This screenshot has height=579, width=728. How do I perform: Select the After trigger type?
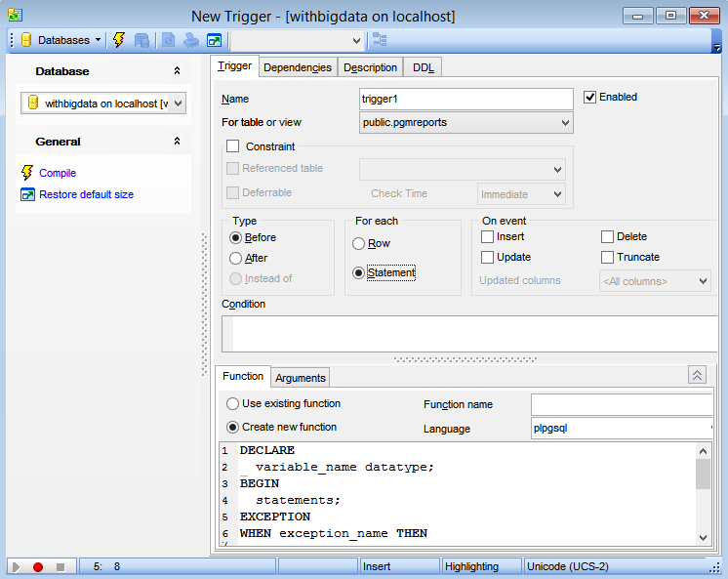click(x=235, y=258)
